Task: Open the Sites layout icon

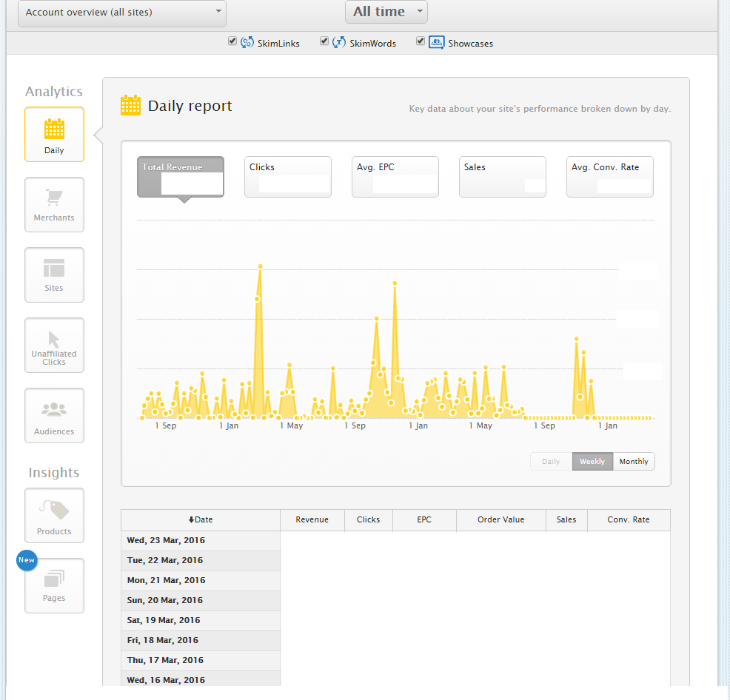Action: [54, 268]
